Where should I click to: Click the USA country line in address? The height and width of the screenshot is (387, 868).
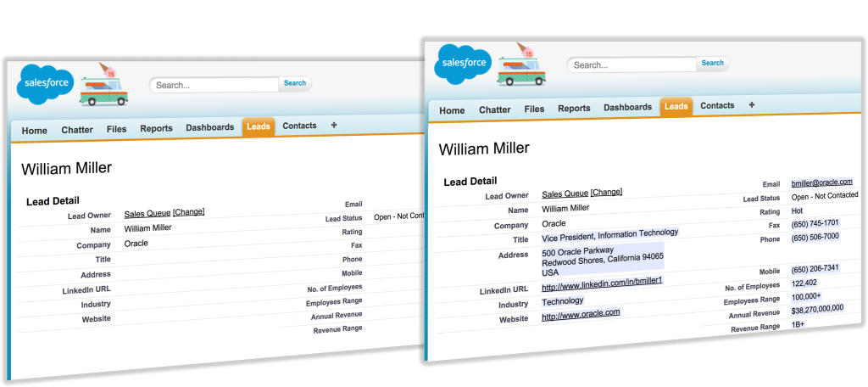550,272
